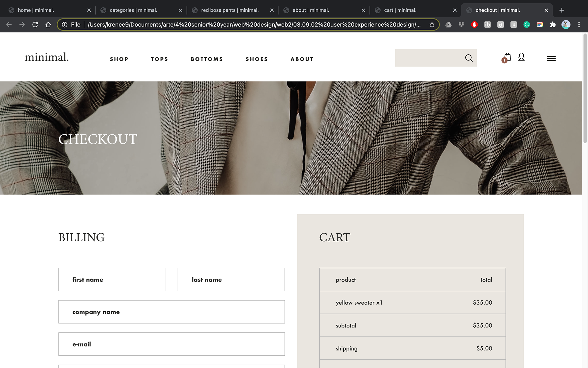Open the ib extension icon
Image resolution: width=588 pixels, height=368 pixels.
click(x=487, y=25)
